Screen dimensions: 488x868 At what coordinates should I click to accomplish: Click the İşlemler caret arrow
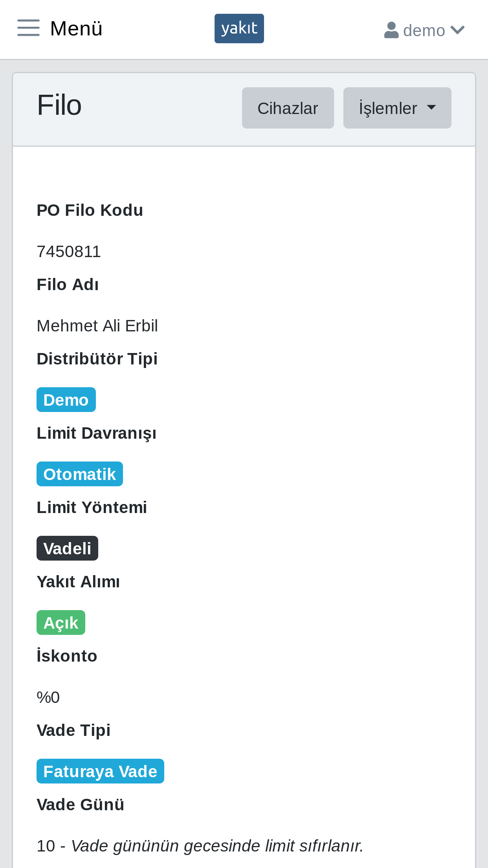tap(431, 107)
